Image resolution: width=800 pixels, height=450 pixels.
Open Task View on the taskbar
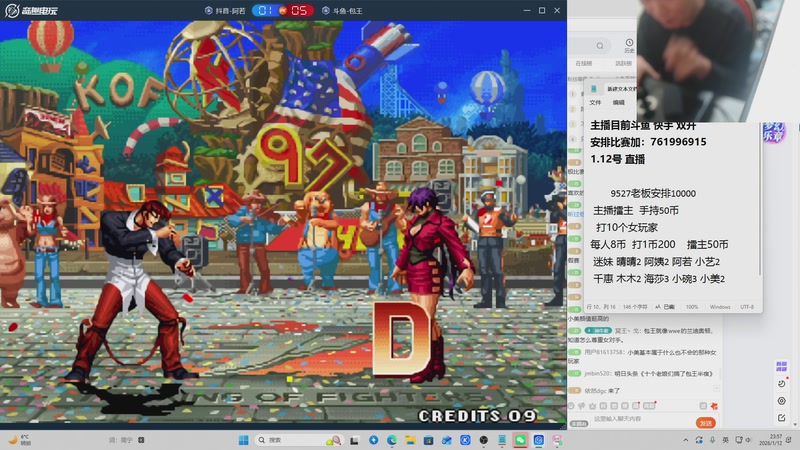pyautogui.click(x=354, y=440)
